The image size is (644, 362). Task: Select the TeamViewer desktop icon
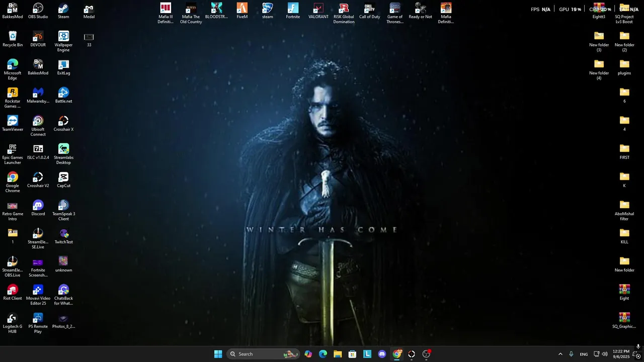coord(13,124)
